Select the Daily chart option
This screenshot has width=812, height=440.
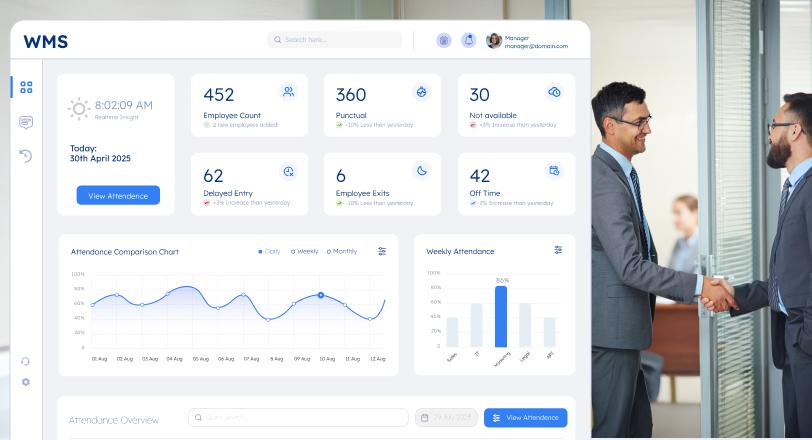[x=269, y=252]
